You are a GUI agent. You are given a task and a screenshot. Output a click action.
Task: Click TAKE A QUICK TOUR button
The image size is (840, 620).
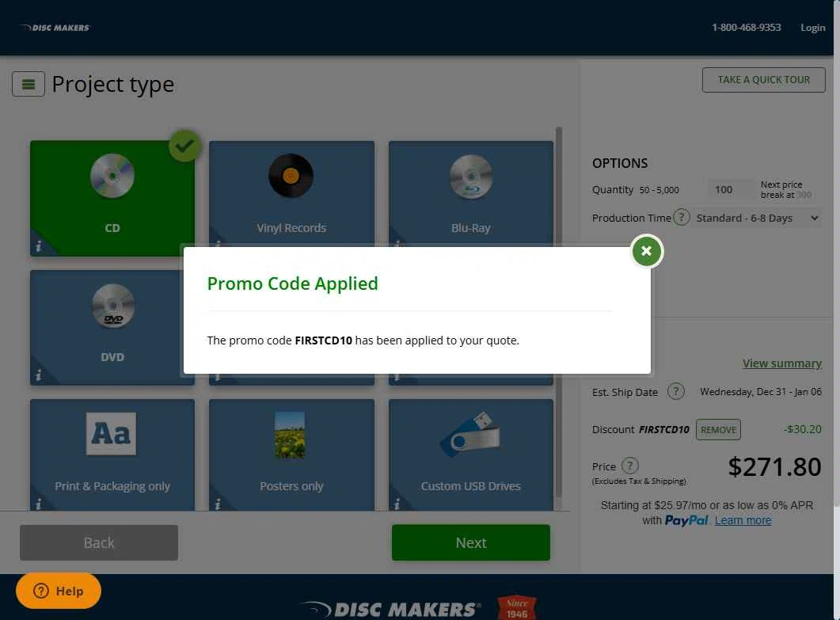(764, 80)
